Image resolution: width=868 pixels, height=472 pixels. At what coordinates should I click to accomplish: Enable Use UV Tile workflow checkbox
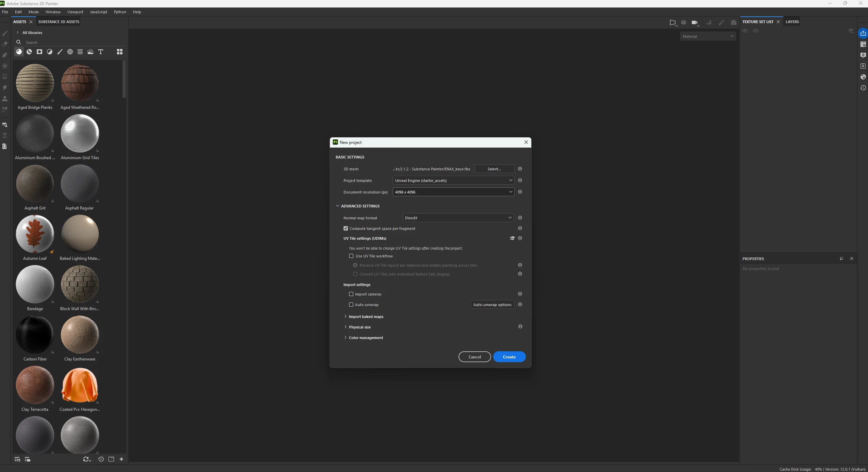tap(351, 256)
